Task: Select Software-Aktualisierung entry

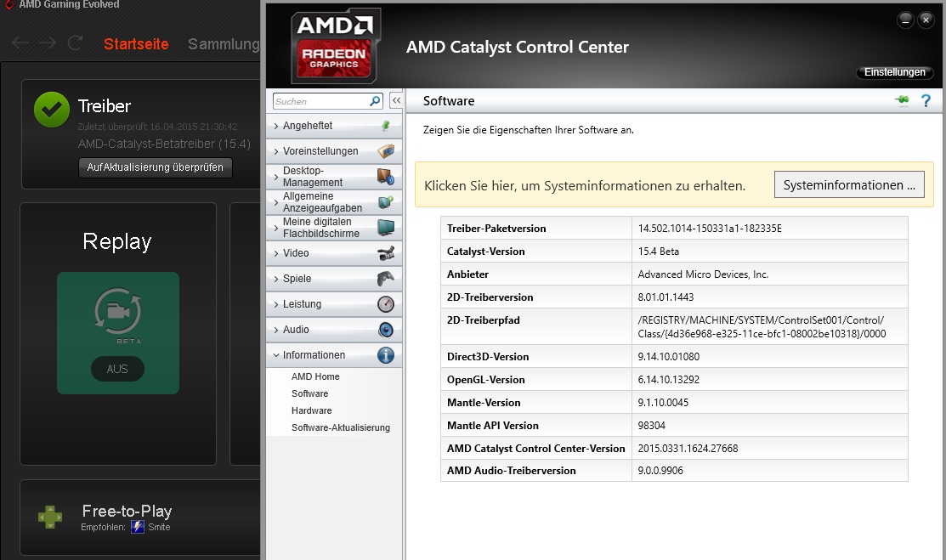Action: click(x=341, y=427)
